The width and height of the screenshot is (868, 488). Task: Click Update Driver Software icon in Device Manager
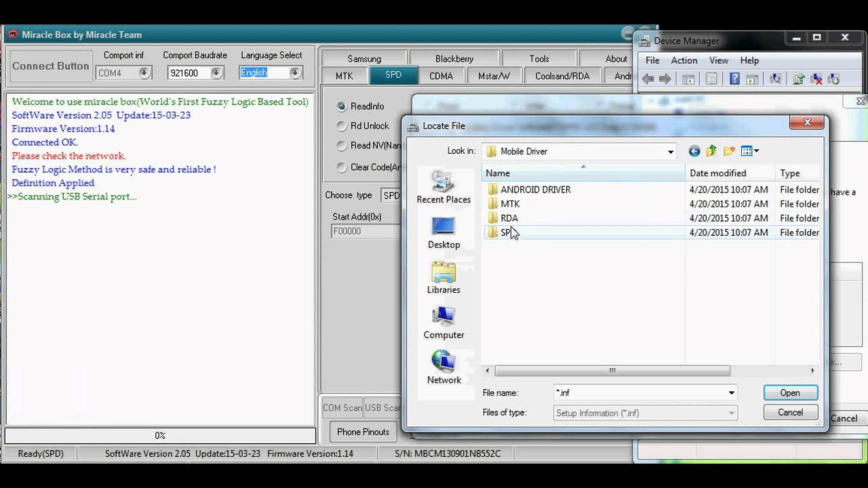point(799,79)
